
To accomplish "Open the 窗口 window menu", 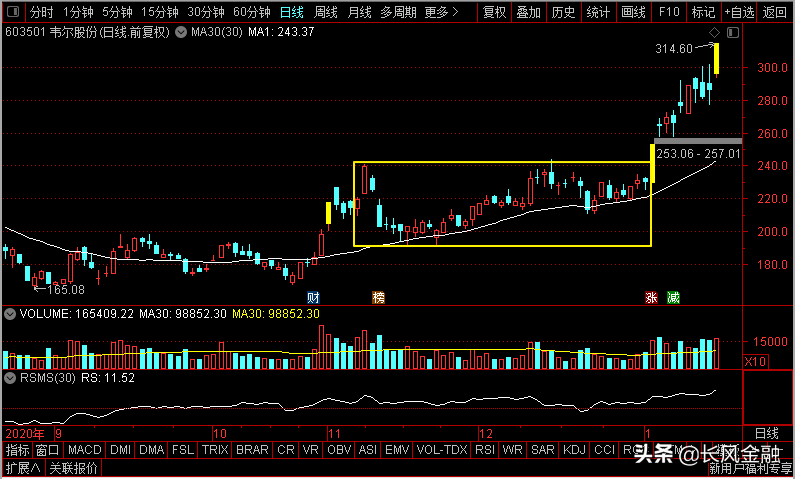I will pyautogui.click(x=48, y=450).
